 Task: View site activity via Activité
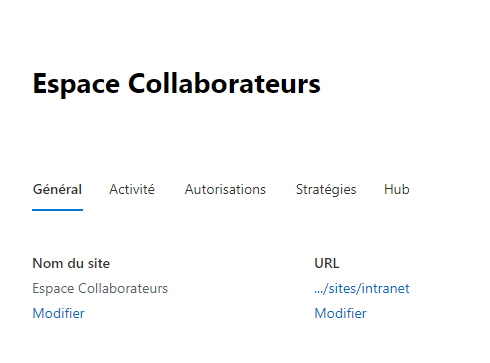[x=132, y=189]
